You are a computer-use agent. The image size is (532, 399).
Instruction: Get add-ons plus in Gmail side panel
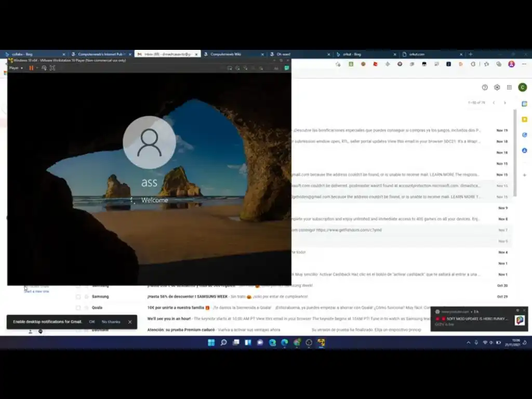(x=525, y=175)
